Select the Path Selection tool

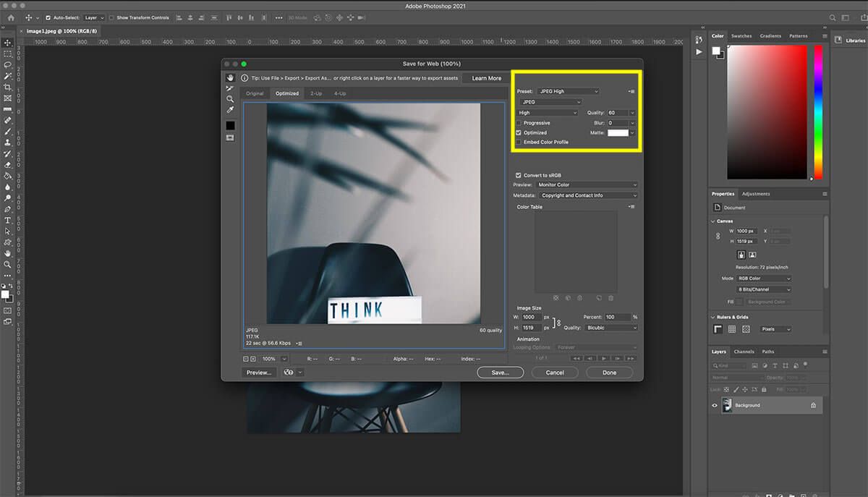tap(7, 231)
